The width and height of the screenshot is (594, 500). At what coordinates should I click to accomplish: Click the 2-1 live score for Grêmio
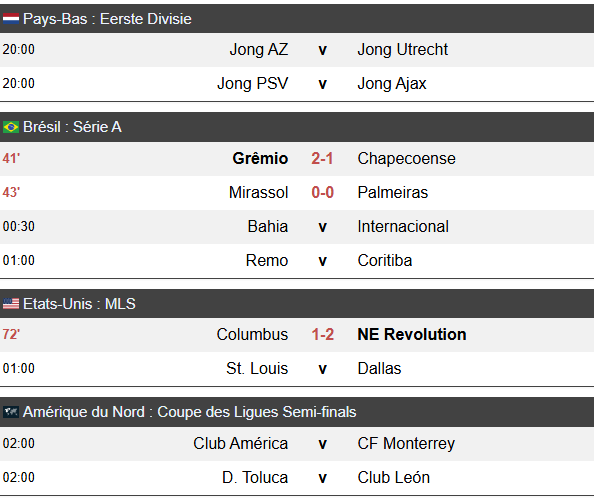tap(322, 158)
